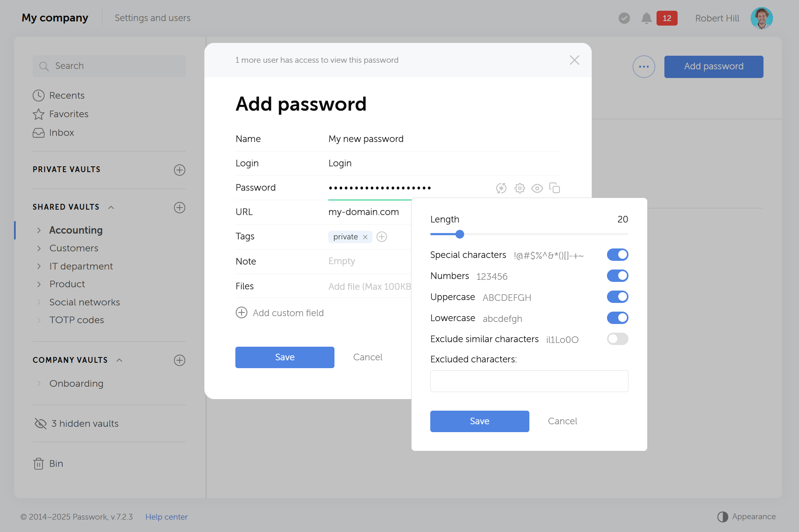Disable the Numbers toggle
The image size is (799, 532).
tap(617, 275)
